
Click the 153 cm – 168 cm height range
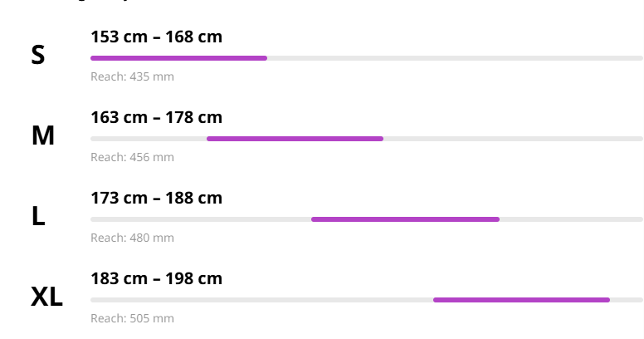click(156, 37)
